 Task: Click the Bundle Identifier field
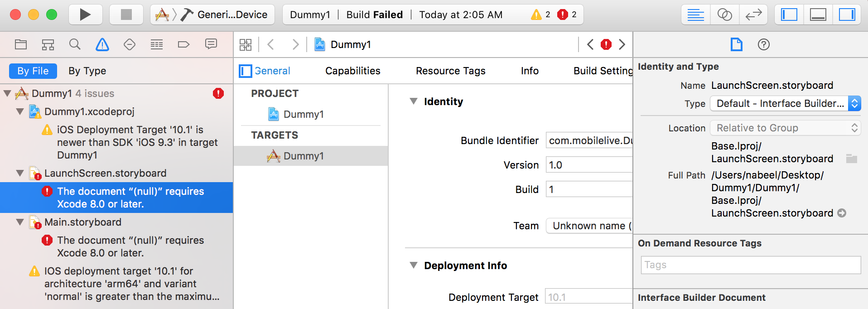tap(589, 140)
